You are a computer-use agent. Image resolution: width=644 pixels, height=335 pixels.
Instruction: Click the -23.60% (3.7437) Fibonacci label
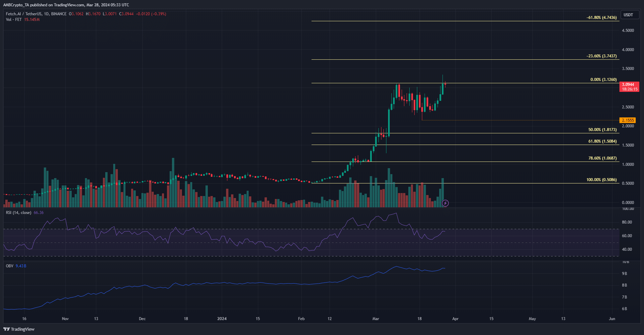pos(602,56)
